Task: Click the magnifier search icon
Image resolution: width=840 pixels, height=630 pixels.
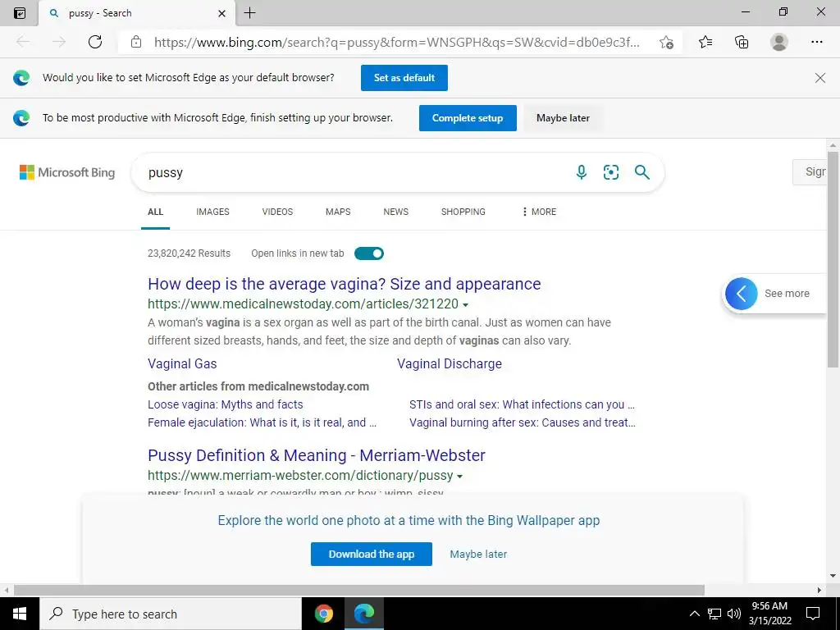Action: (x=641, y=172)
